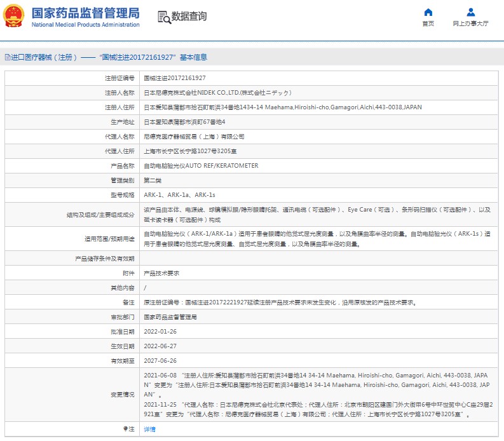
Task: Click approval department value 国家药品监督管理局
Action: tap(170, 317)
